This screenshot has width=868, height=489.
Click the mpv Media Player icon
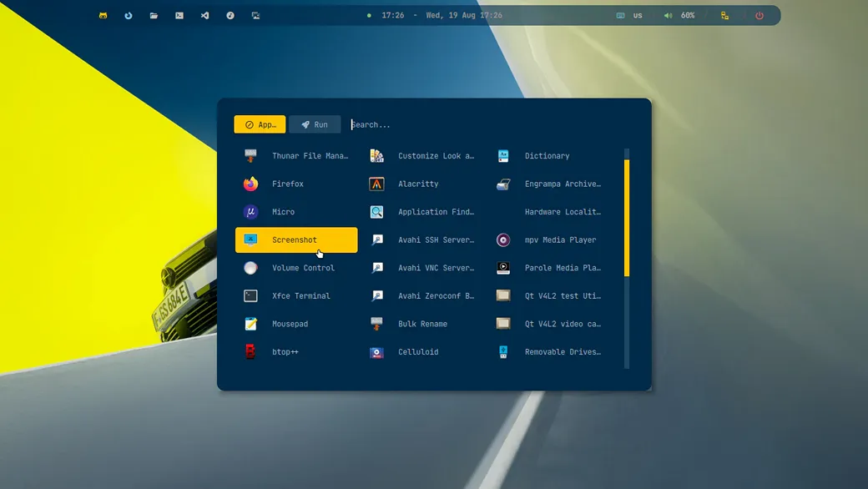(x=503, y=240)
